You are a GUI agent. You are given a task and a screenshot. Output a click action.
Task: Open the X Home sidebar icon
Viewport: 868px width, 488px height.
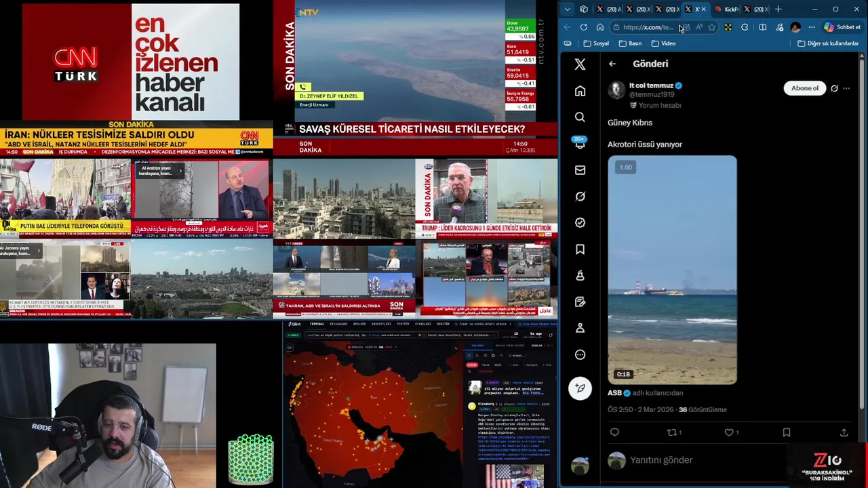[x=580, y=91]
